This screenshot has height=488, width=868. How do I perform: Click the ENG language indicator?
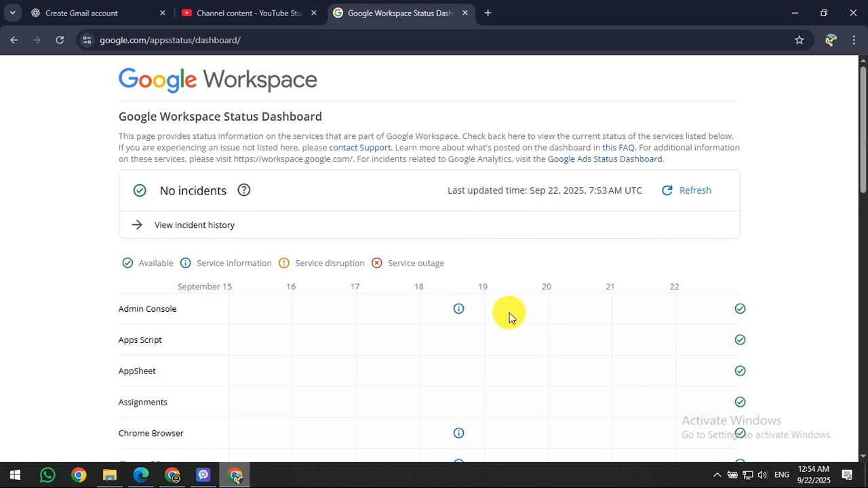pyautogui.click(x=782, y=475)
